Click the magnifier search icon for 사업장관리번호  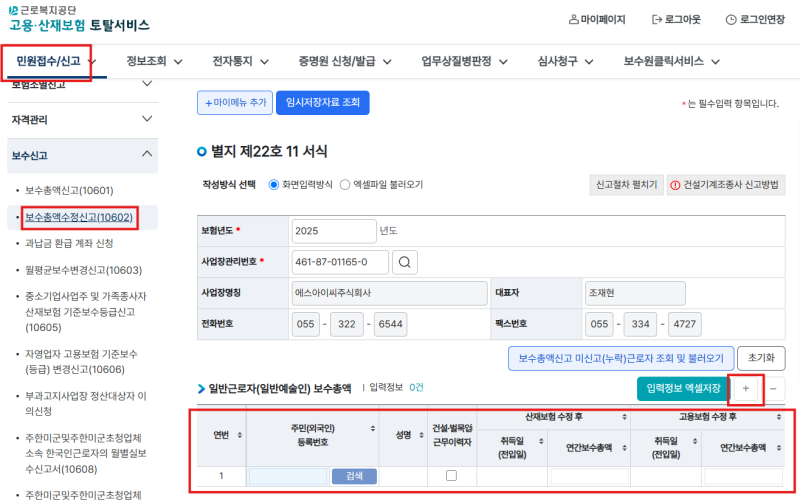pyautogui.click(x=405, y=262)
